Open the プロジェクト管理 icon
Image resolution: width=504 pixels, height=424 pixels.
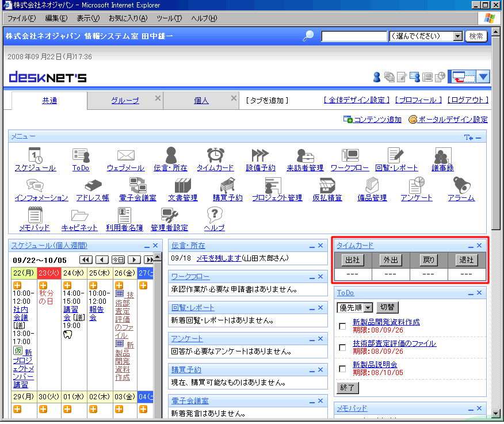pos(273,185)
